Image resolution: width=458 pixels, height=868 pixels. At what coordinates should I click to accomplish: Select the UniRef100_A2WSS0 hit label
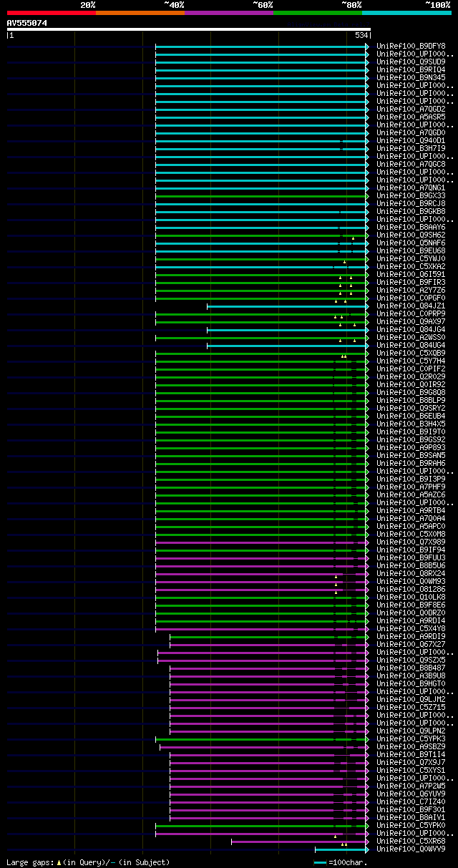click(411, 337)
